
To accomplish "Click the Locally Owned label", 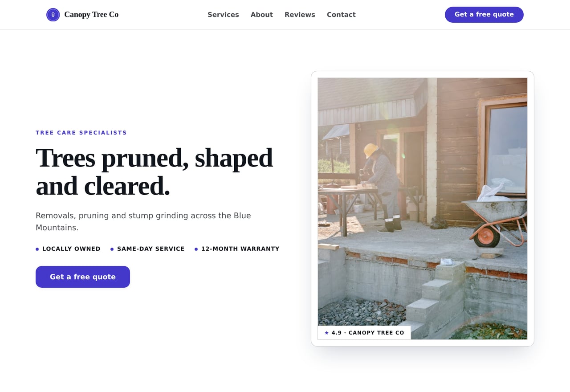I will coord(71,249).
